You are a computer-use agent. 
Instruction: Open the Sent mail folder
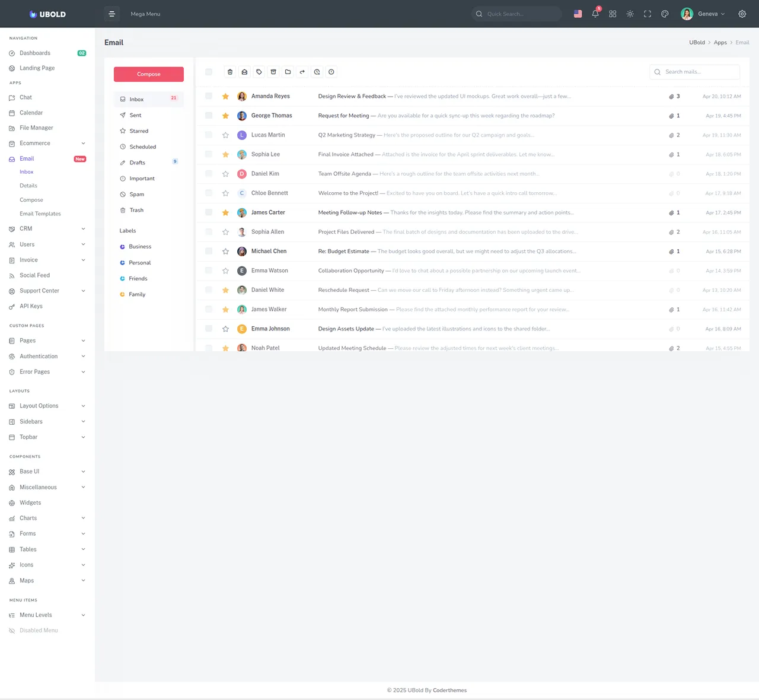point(149,115)
